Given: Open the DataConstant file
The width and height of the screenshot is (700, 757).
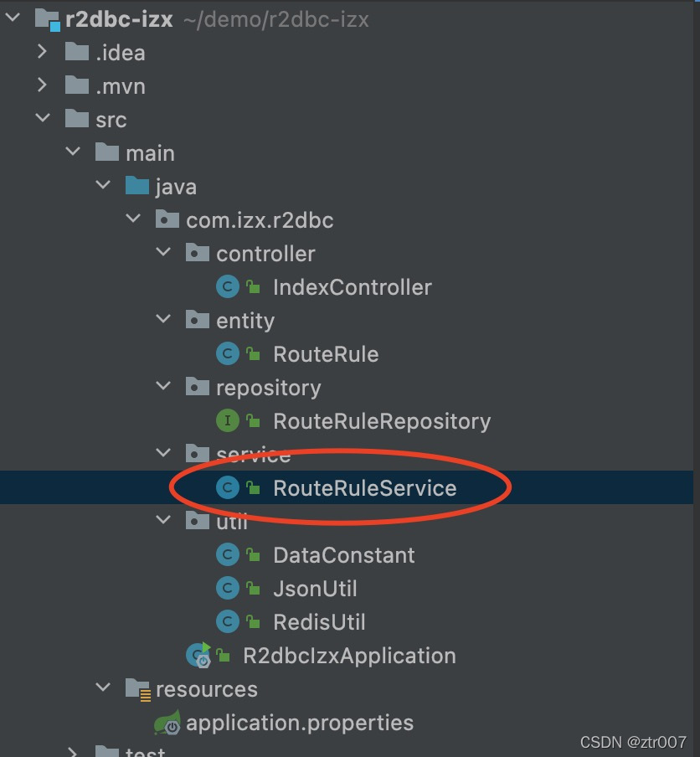Looking at the screenshot, I should [x=344, y=555].
